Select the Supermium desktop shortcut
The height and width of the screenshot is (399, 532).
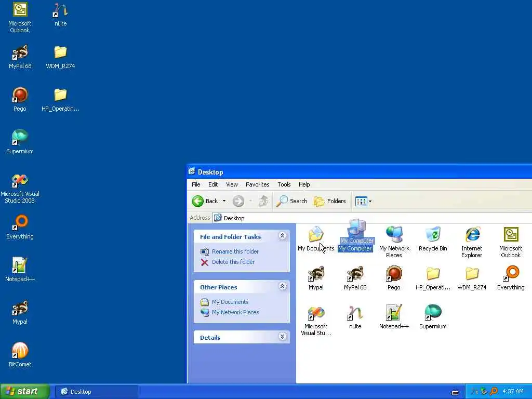[20, 142]
